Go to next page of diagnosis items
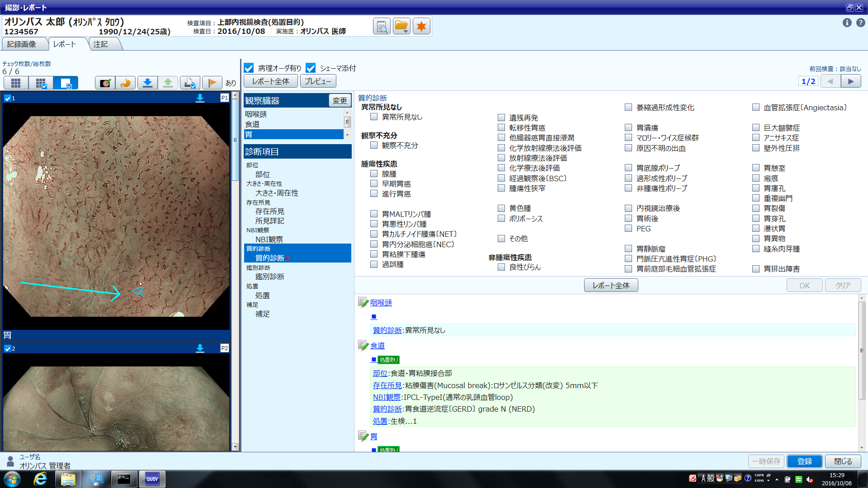 (x=850, y=81)
